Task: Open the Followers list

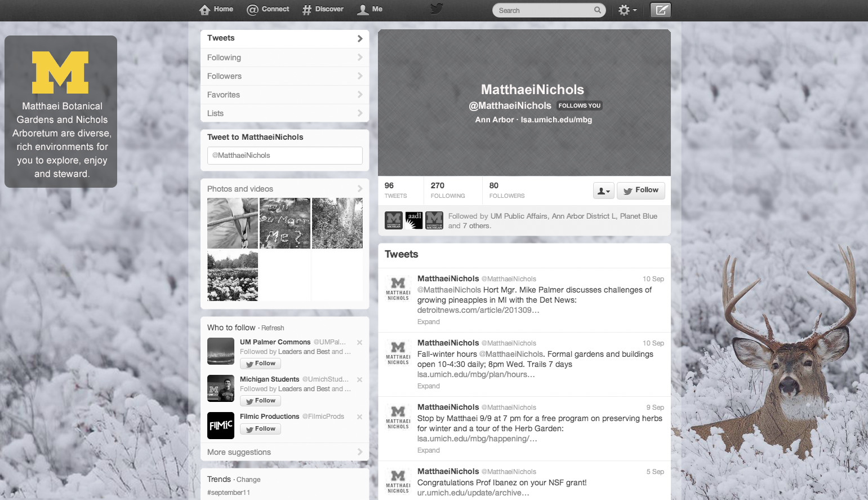Action: tap(284, 76)
